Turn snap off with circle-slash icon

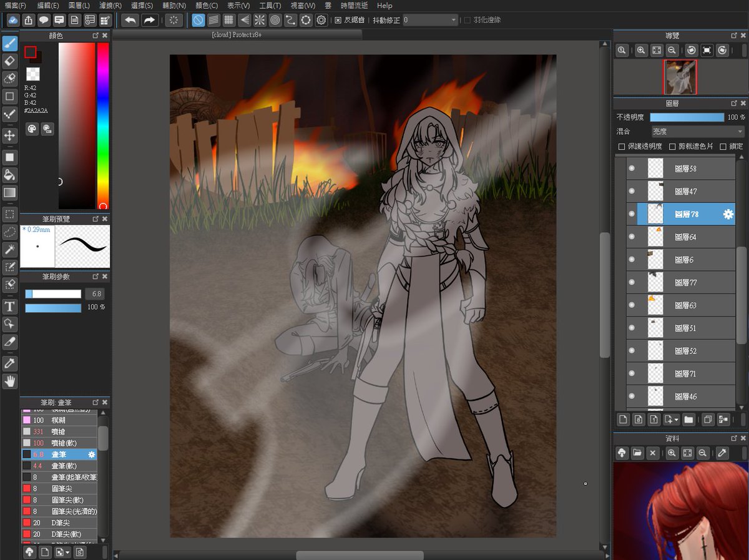(x=198, y=20)
